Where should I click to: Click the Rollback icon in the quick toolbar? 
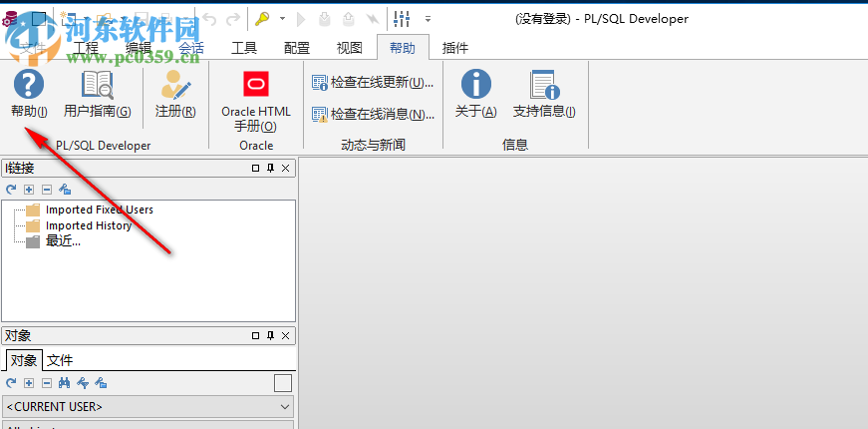click(x=348, y=19)
